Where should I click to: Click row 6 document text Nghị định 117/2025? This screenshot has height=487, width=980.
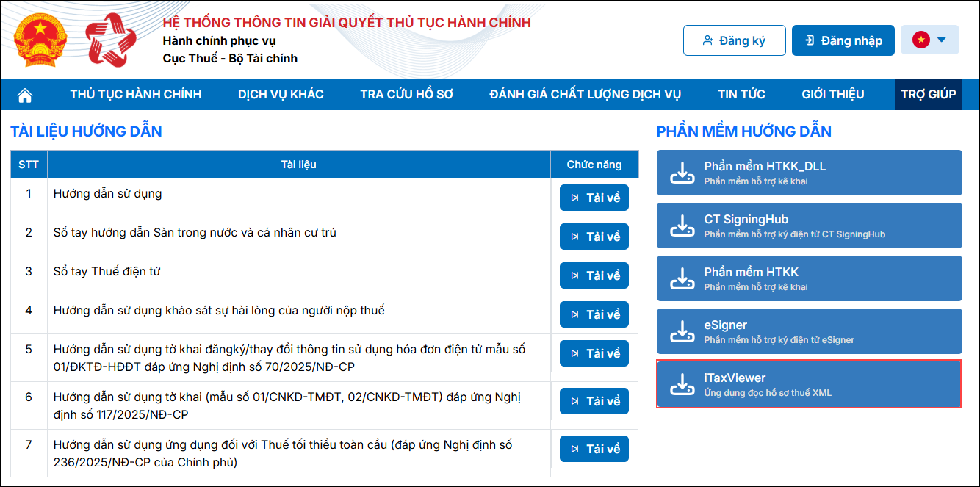[287, 405]
